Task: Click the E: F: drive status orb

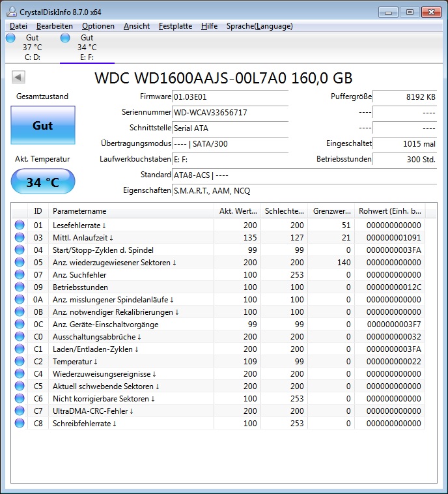Action: coord(65,38)
